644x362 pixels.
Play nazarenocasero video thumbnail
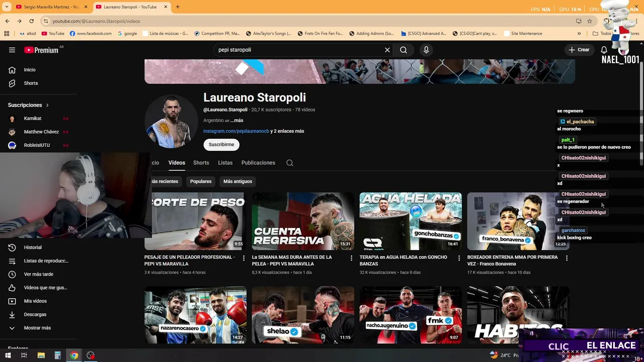tap(195, 315)
